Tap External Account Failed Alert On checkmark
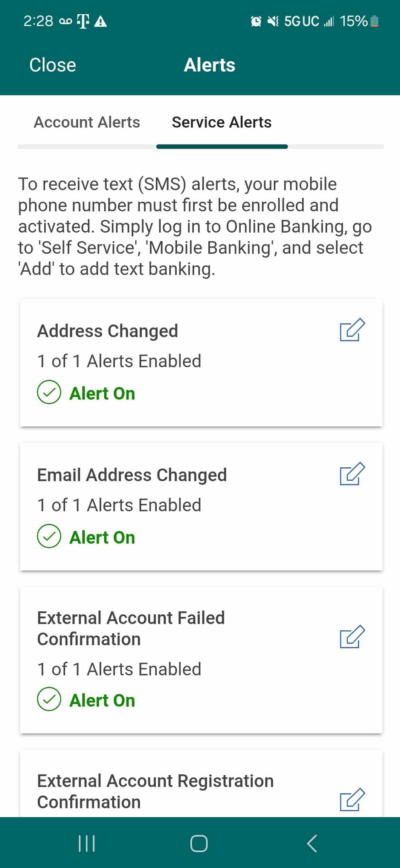 (x=49, y=699)
